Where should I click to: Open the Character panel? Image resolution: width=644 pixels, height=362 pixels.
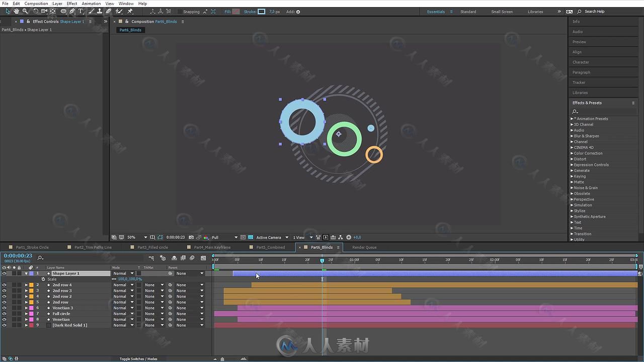click(581, 62)
